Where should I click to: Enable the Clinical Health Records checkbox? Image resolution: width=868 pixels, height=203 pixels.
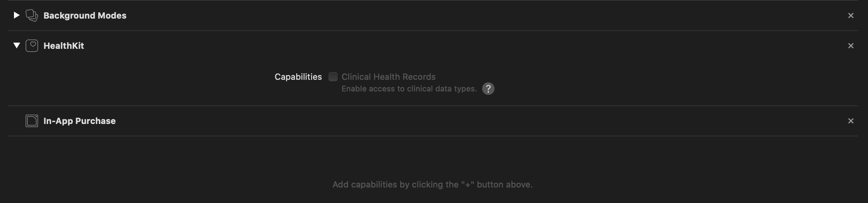pos(333,77)
